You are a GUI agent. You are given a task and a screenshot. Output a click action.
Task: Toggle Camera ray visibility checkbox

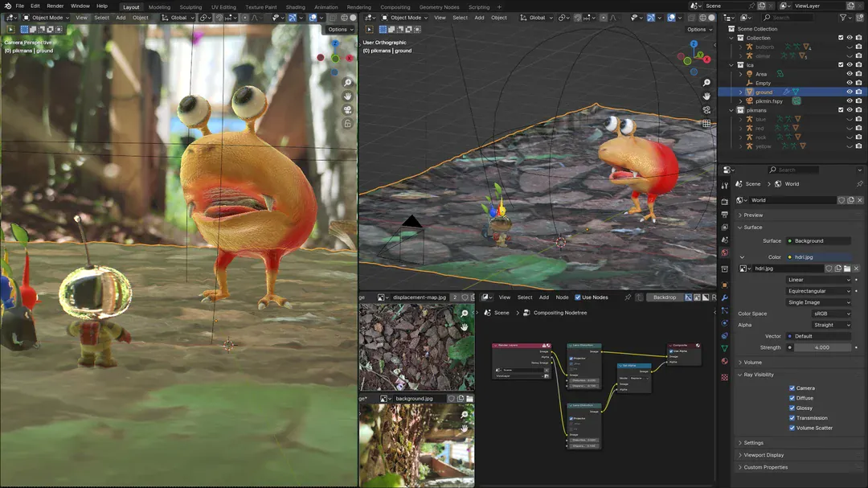pyautogui.click(x=792, y=388)
